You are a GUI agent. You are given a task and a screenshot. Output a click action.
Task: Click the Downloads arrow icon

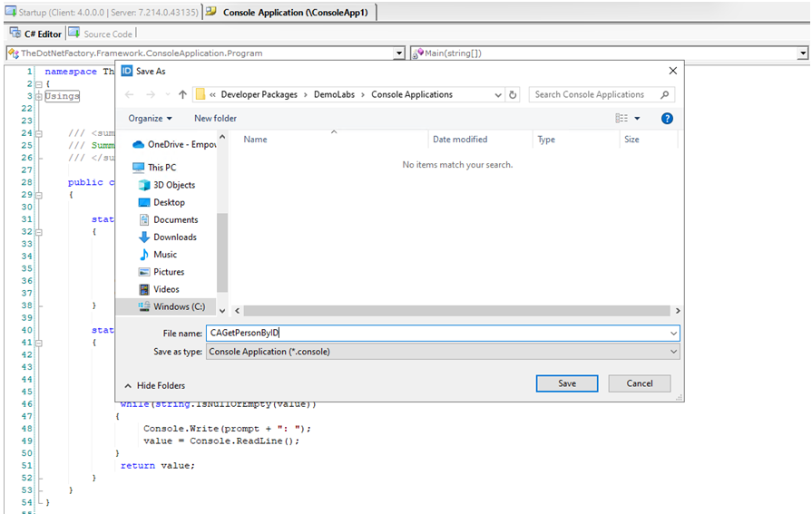tap(144, 237)
